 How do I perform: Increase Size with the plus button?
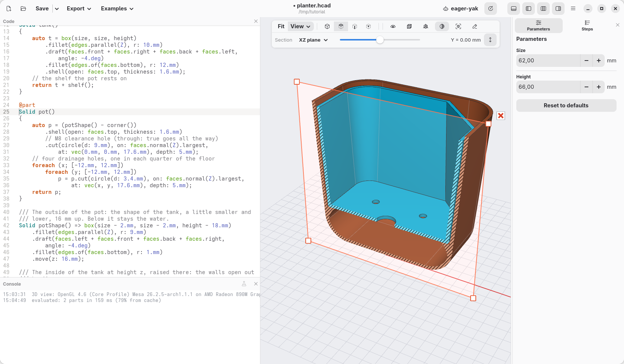tap(599, 61)
